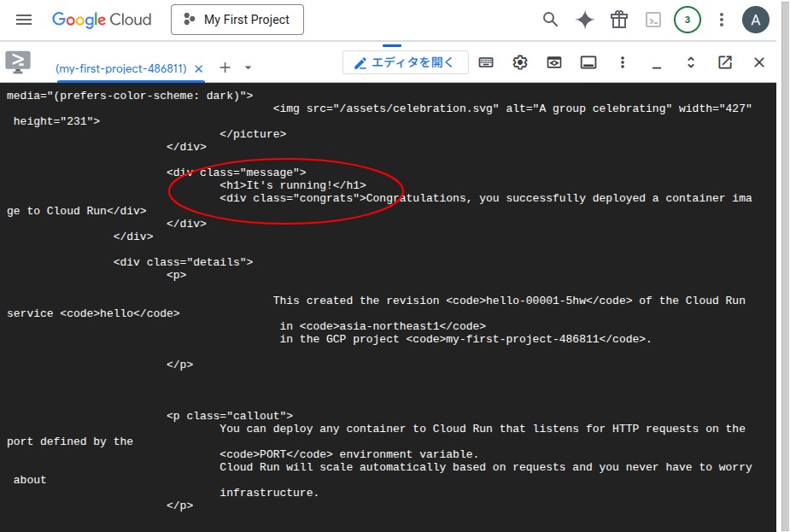Click the エディタを開く button
The image size is (790, 532).
pyautogui.click(x=405, y=62)
